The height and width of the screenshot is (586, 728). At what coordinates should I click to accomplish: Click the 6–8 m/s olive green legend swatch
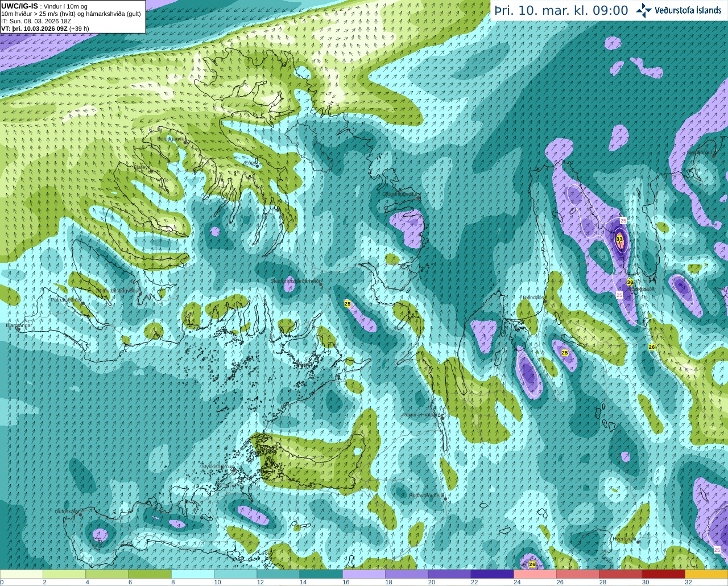(150, 574)
